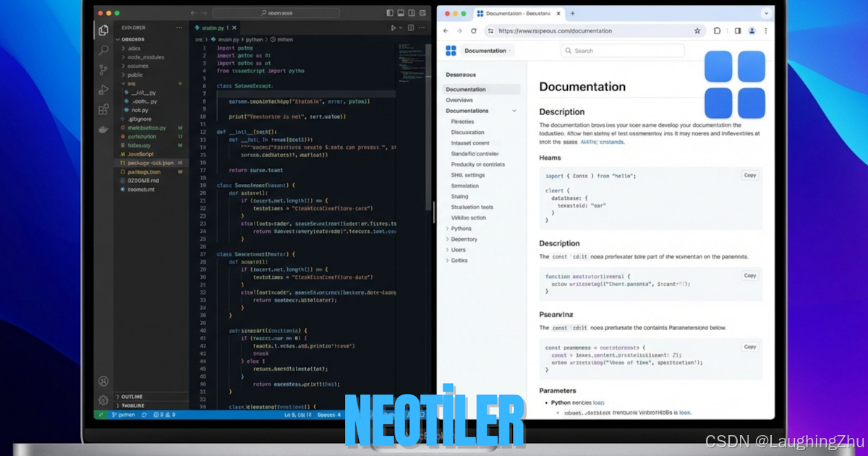Split the editor to the right
Image resolution: width=868 pixels, height=456 pixels.
pyautogui.click(x=412, y=28)
